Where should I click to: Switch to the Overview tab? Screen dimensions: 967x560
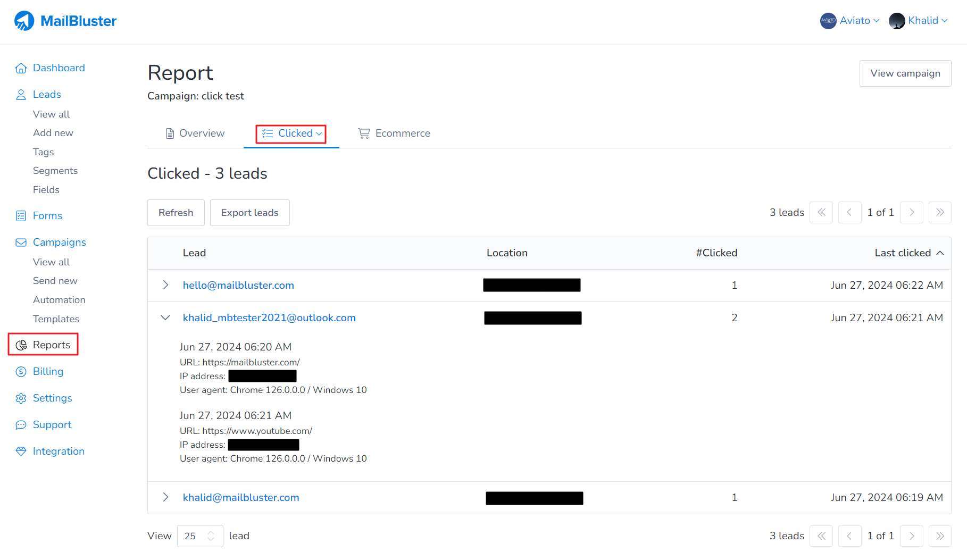[x=195, y=133]
